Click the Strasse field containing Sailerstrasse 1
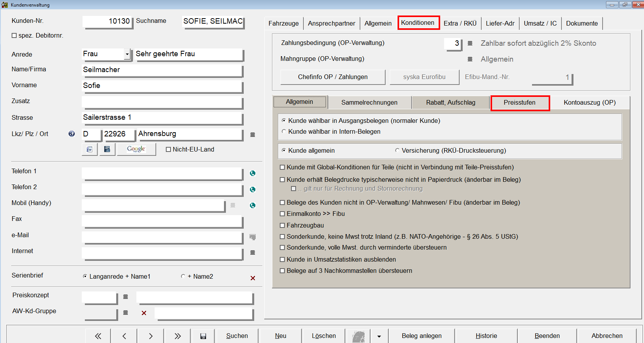The image size is (644, 343). [162, 118]
